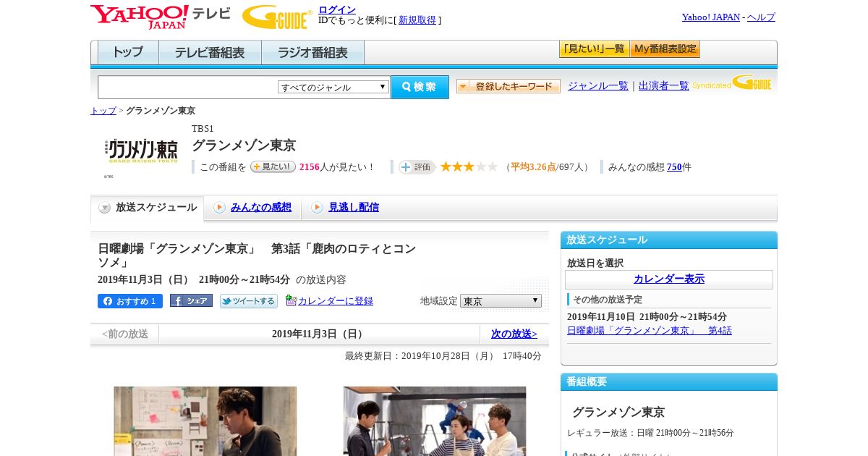Viewport: 868px width, 456px height.
Task: Open the ログイン link
Action: pos(337,9)
